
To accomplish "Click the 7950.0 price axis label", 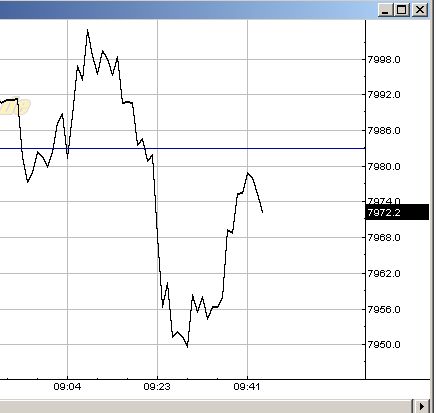I will [384, 344].
